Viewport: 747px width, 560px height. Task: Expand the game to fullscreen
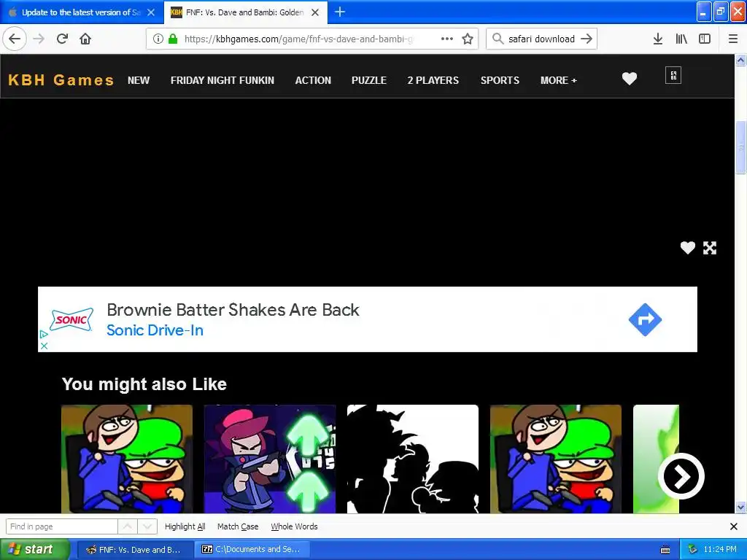coord(710,248)
